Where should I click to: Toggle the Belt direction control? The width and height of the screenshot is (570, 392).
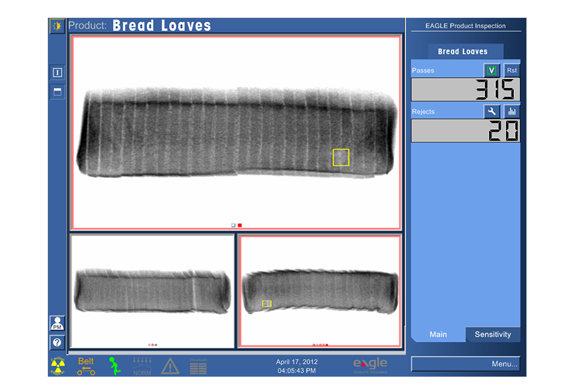86,366
